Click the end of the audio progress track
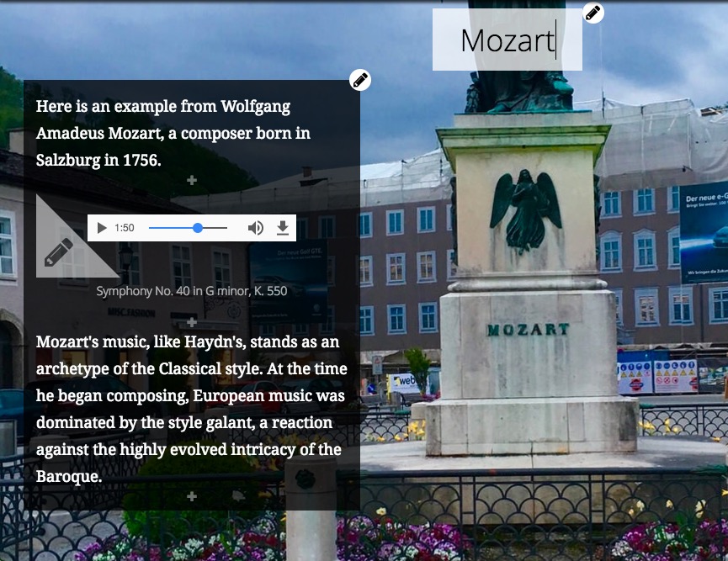 tap(226, 228)
